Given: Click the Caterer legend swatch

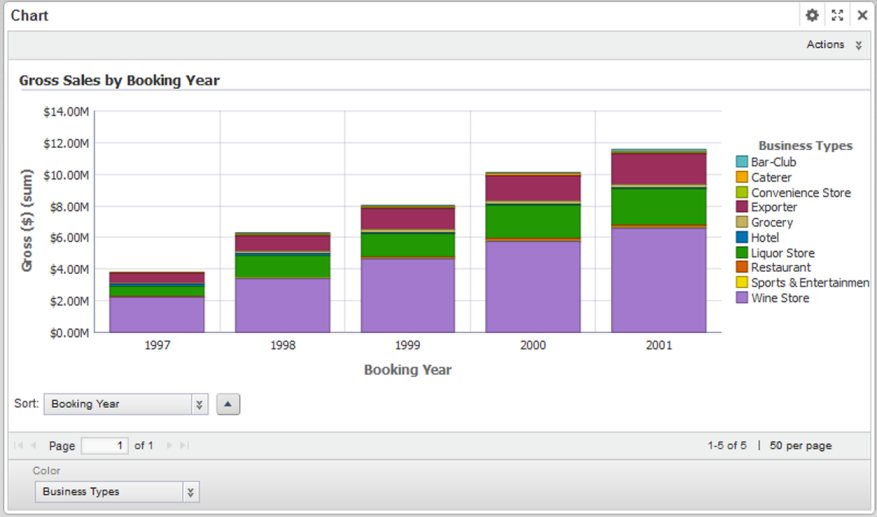Looking at the screenshot, I should (742, 177).
